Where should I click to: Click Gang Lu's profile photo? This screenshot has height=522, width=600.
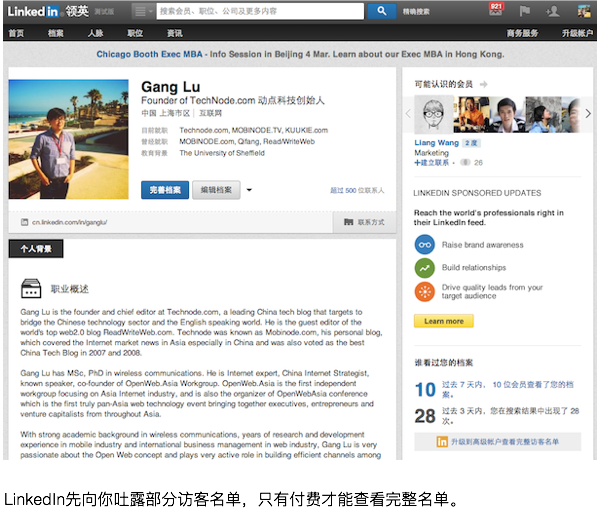pyautogui.click(x=68, y=139)
